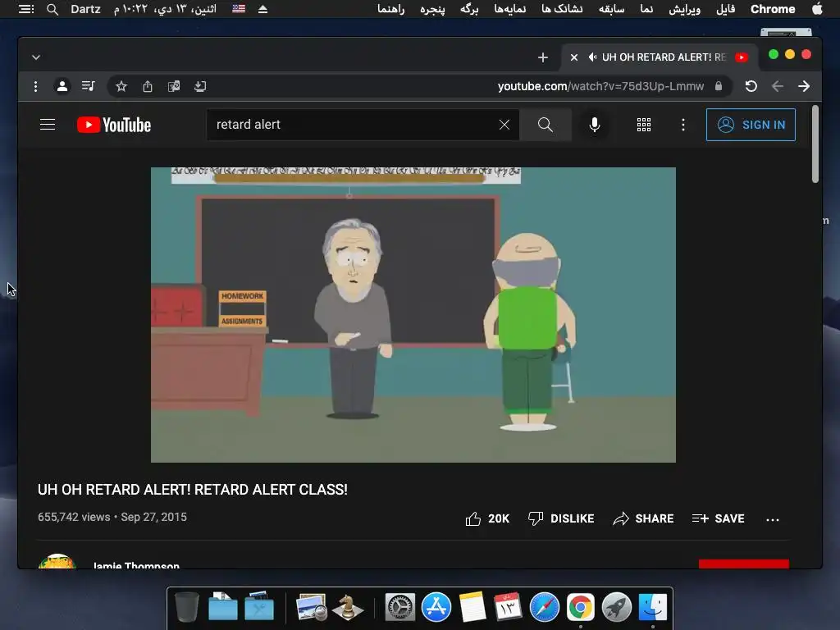The width and height of the screenshot is (840, 630).
Task: Open Safari from the dock
Action: 545,607
